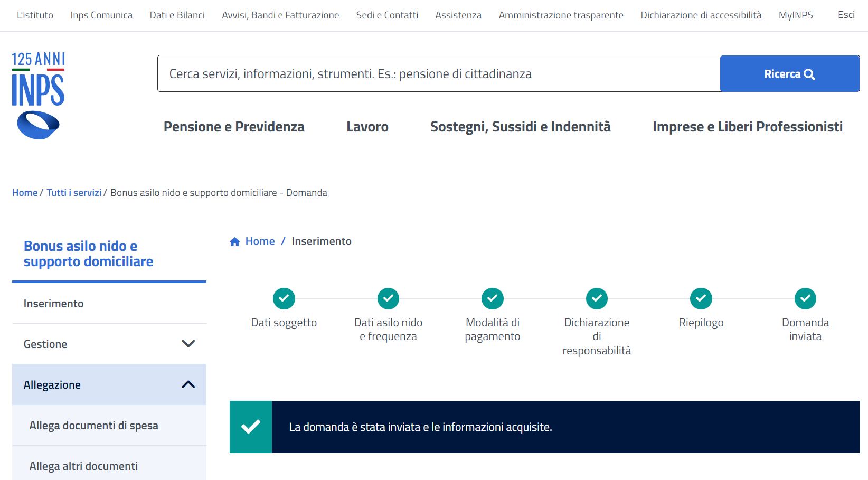Click the Domanda inviata step label
Screen dimensions: 868x480
coord(805,330)
